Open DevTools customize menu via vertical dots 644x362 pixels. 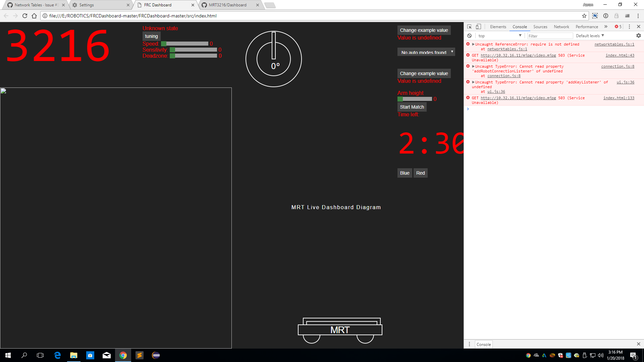[629, 26]
